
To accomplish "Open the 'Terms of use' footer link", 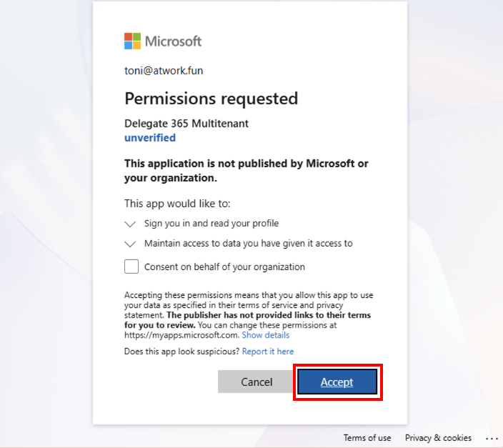I will pos(367,438).
